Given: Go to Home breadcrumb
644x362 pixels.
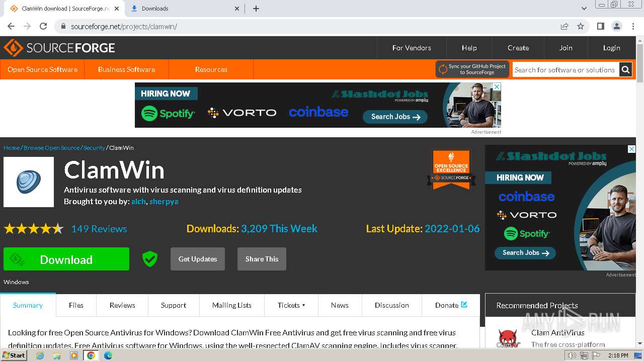Looking at the screenshot, I should click(x=12, y=148).
